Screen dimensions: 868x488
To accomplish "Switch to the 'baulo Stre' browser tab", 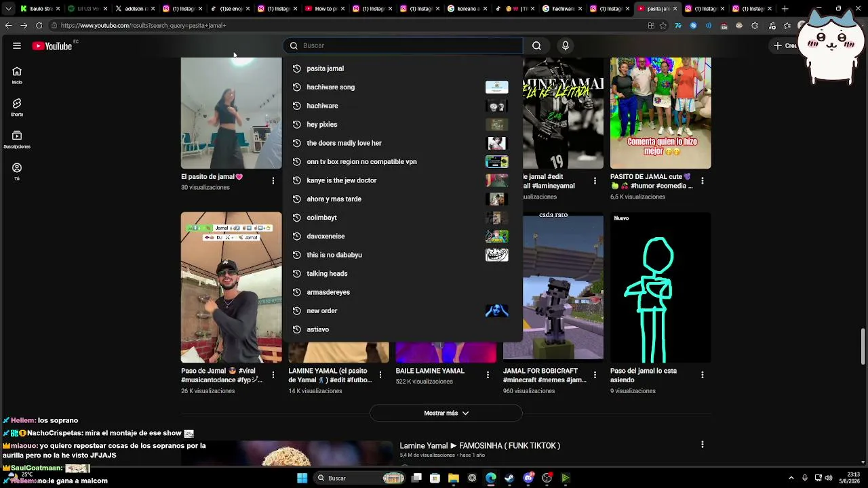I will 41,9.
